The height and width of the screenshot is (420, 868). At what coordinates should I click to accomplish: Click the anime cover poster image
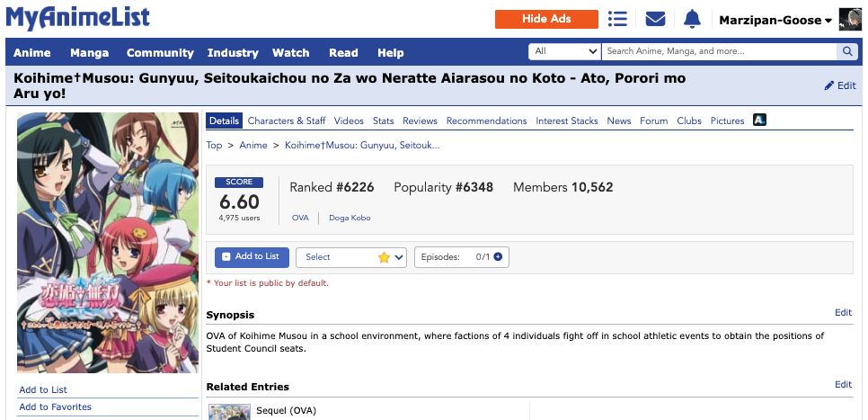(108, 241)
